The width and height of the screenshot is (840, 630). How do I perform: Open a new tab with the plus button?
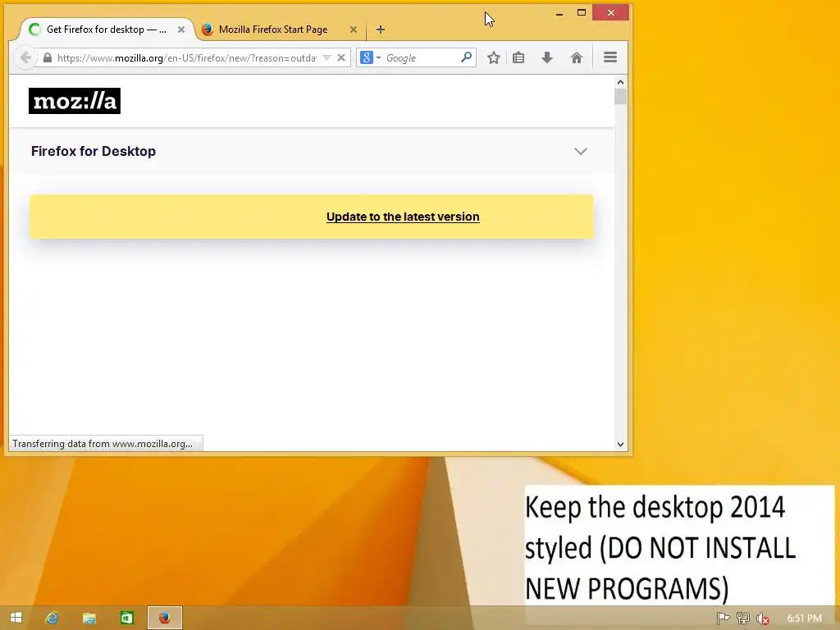click(381, 30)
